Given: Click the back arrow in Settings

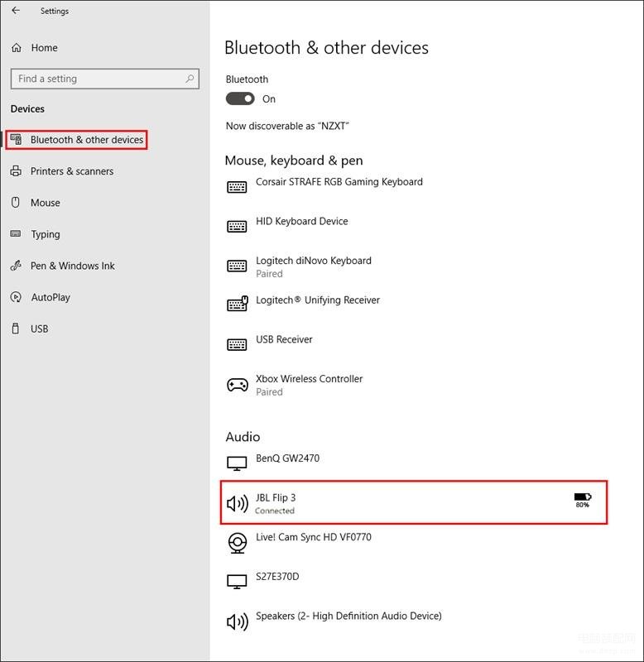Looking at the screenshot, I should point(16,10).
